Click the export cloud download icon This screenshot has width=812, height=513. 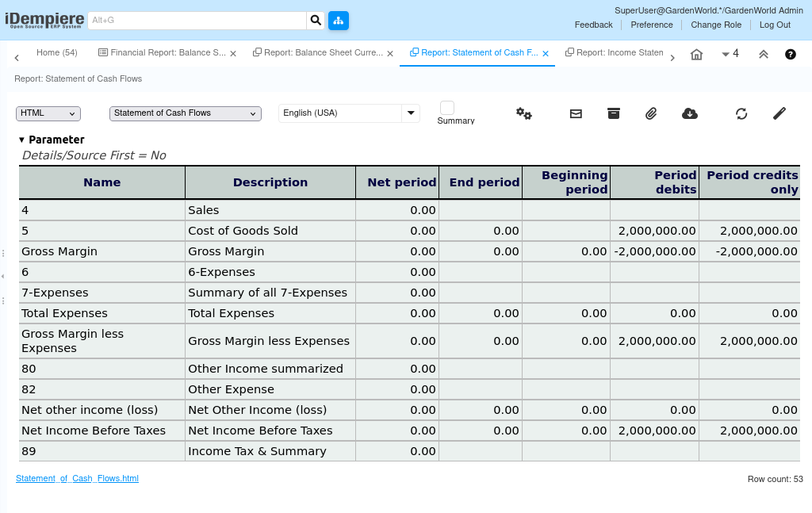689,113
